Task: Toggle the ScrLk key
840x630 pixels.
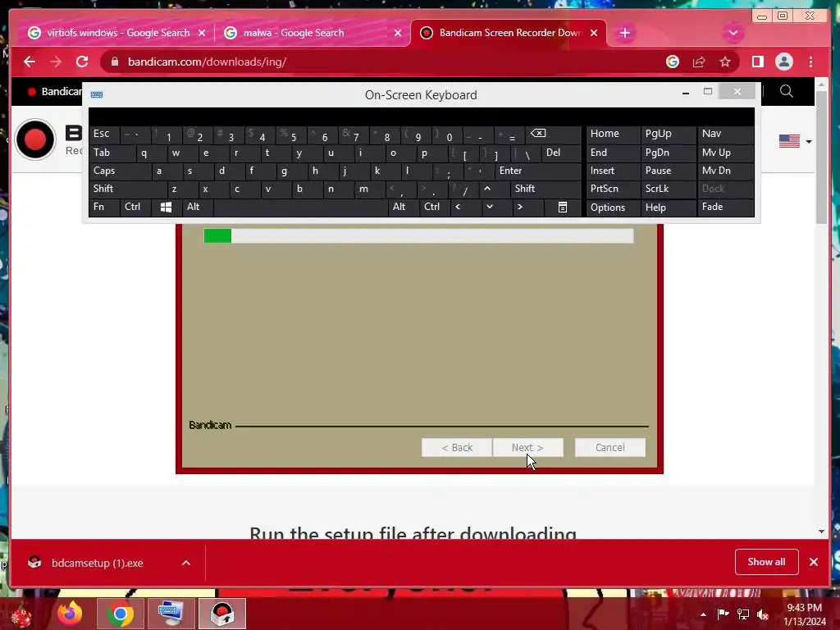Action: pos(668,189)
